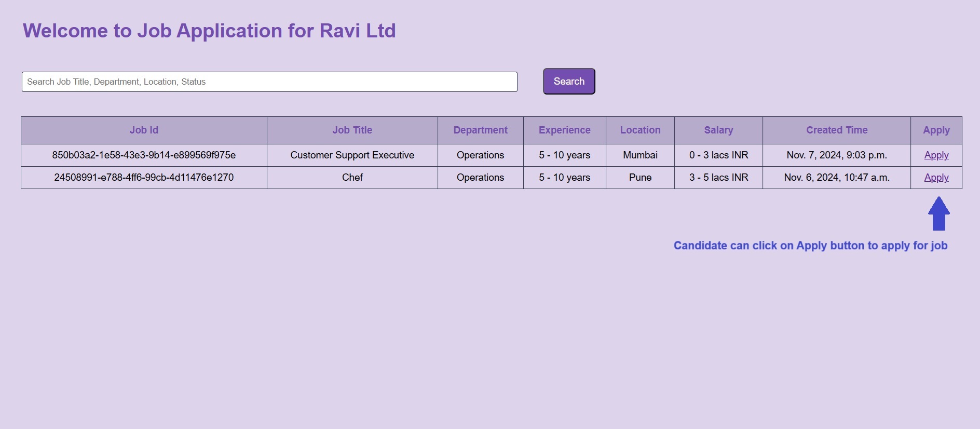Click the Nov. 7, 2024, 9:03 p.m. cell
Image resolution: width=980 pixels, height=429 pixels.
click(836, 155)
